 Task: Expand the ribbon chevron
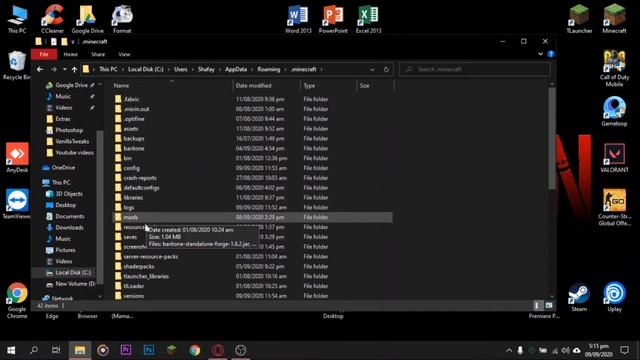tap(540, 54)
